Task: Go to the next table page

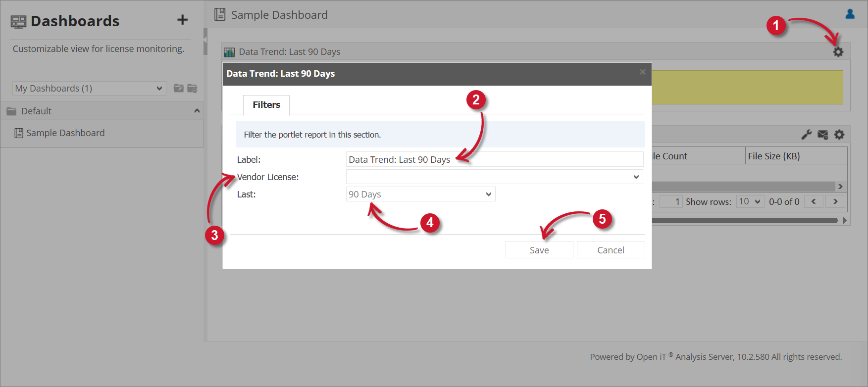Action: pyautogui.click(x=835, y=201)
